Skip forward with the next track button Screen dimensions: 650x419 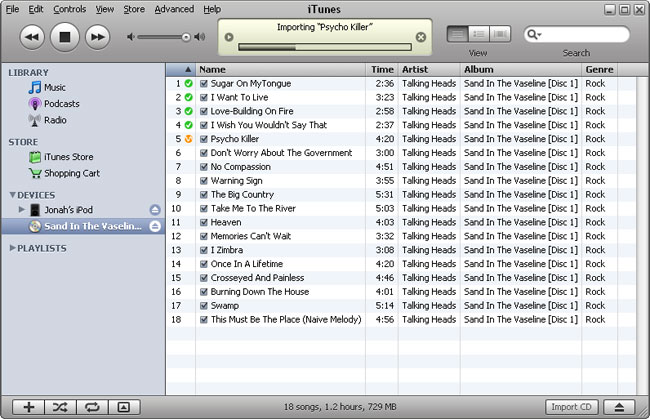(97, 37)
